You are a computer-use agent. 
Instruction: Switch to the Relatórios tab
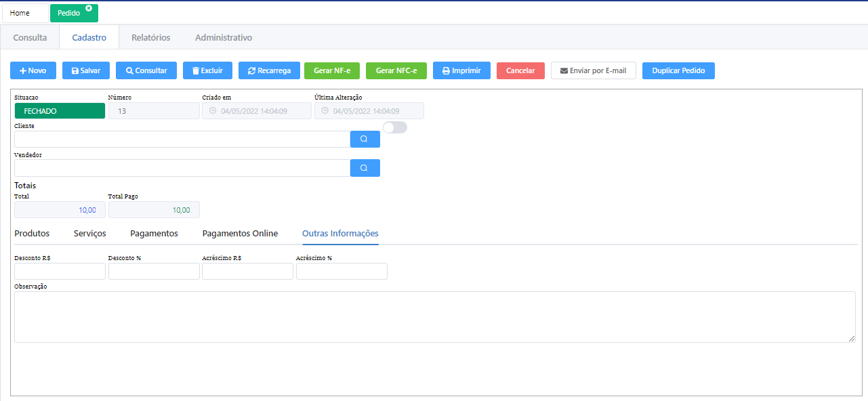click(x=150, y=38)
